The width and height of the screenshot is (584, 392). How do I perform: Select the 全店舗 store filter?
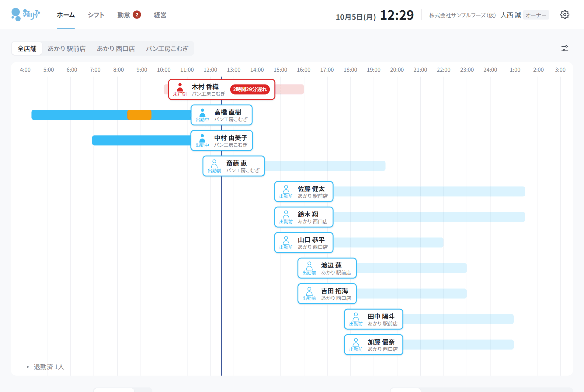tap(27, 49)
